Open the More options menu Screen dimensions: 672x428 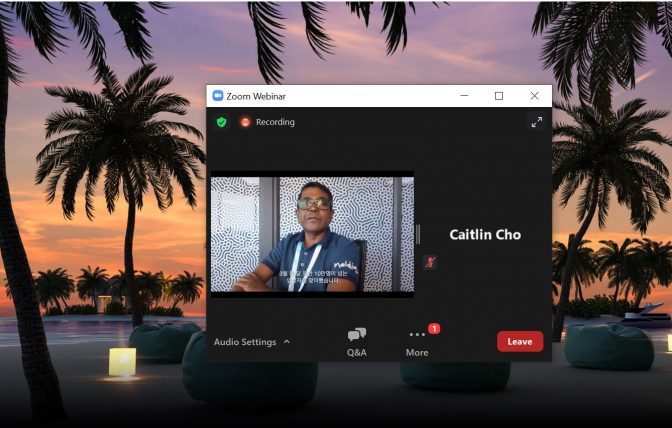point(417,341)
